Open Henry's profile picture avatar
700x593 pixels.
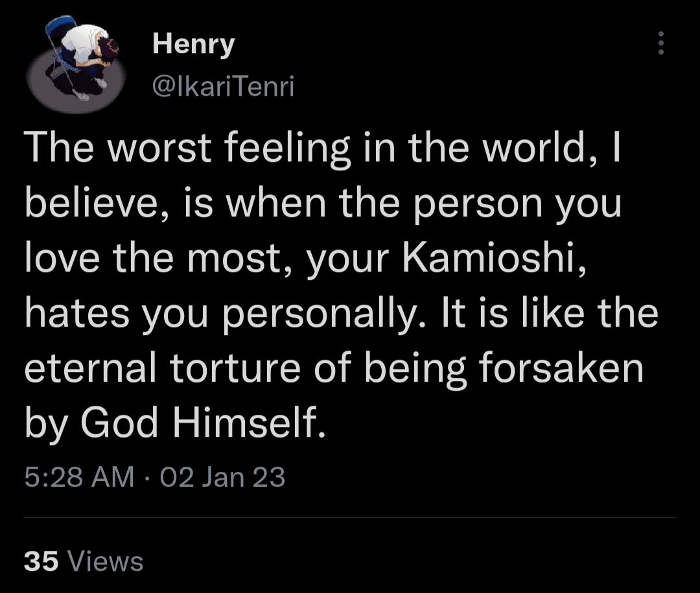point(76,64)
